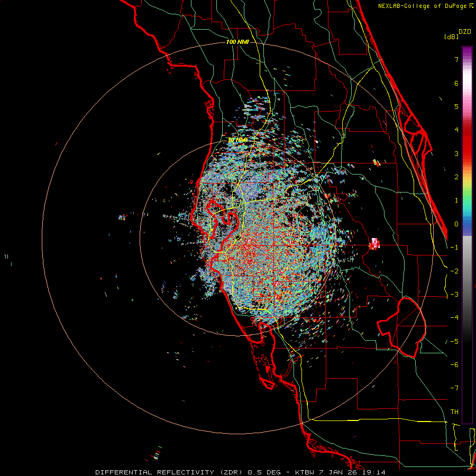Click the 6 value on color scale
Screen dimensions: 476x476
(x=456, y=83)
